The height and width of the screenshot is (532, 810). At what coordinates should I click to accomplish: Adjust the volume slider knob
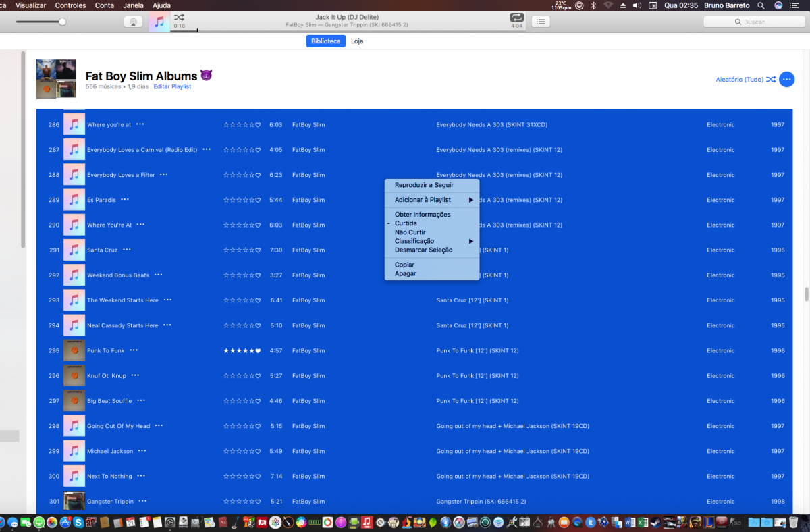click(63, 22)
